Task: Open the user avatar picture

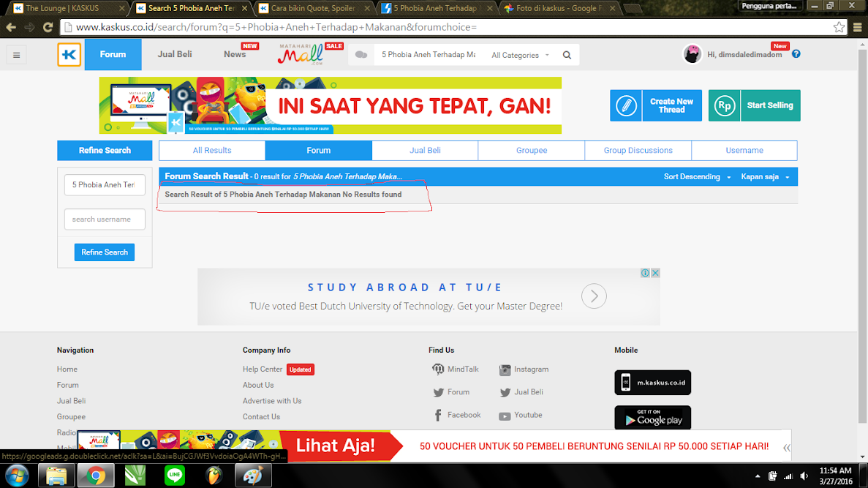Action: pos(692,54)
